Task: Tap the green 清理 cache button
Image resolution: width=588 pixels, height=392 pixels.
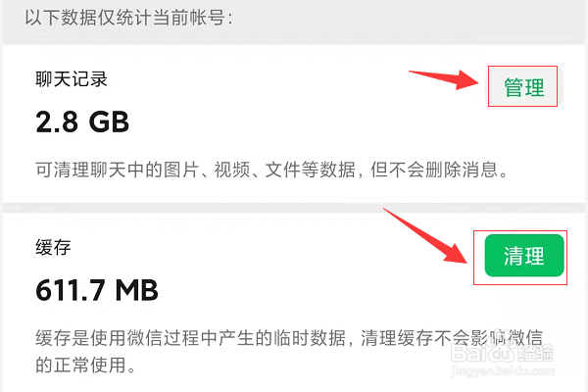Action: [x=524, y=256]
